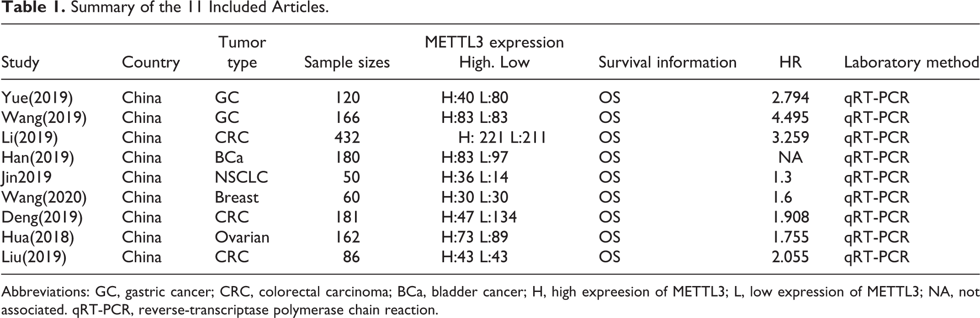This screenshot has width=980, height=318.
Task: Click the Country column header
Action: (x=151, y=63)
